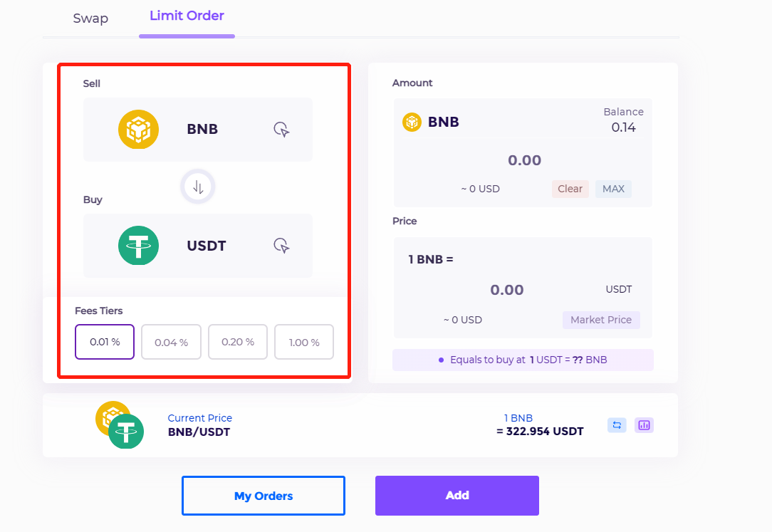The height and width of the screenshot is (532, 772).
Task: Click the green USDT Tether logo in Buy
Action: tap(138, 246)
